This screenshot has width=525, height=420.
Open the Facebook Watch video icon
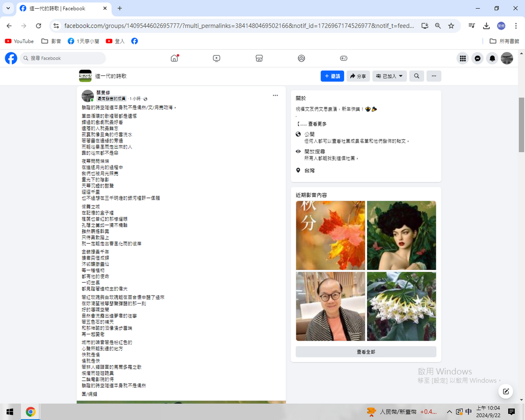tap(216, 58)
